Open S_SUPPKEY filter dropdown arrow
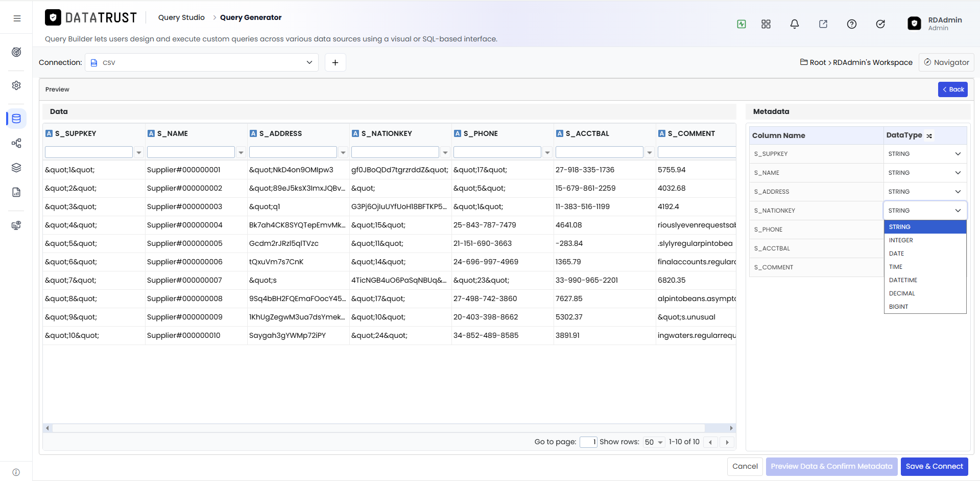The height and width of the screenshot is (481, 980). point(139,152)
